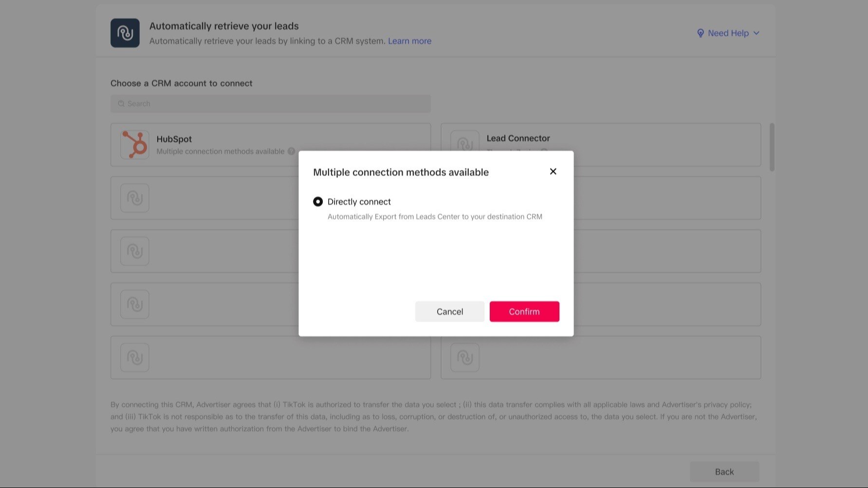868x488 pixels.
Task: Click the bottom-right placeholder CRM icon
Action: [465, 357]
